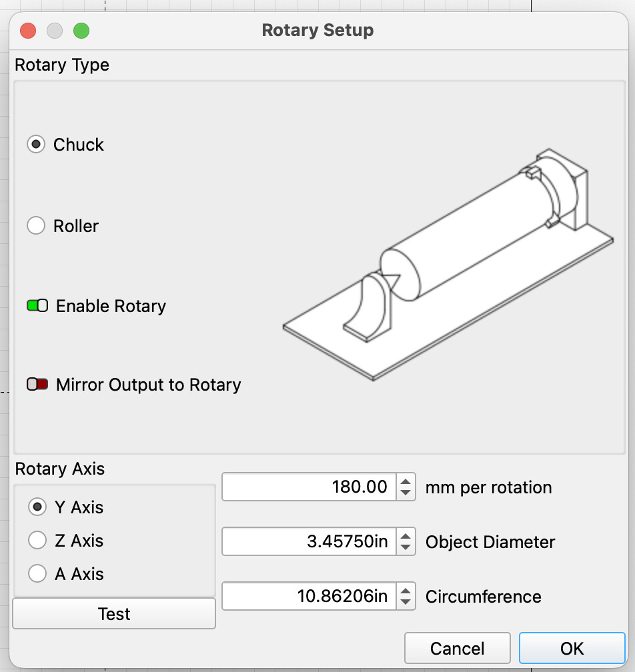Toggle the Enable Rotary switch

point(37,306)
